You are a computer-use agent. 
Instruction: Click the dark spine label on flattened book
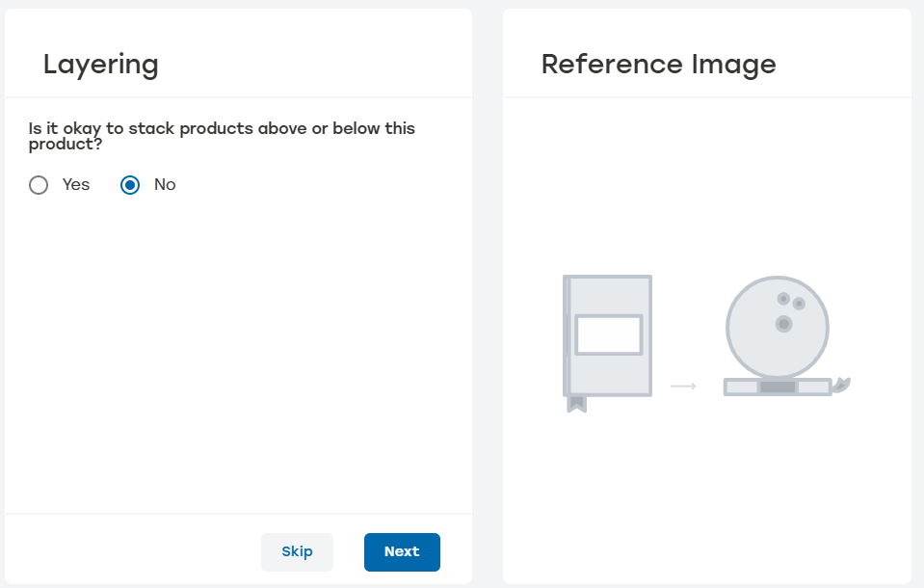pyautogui.click(x=778, y=388)
